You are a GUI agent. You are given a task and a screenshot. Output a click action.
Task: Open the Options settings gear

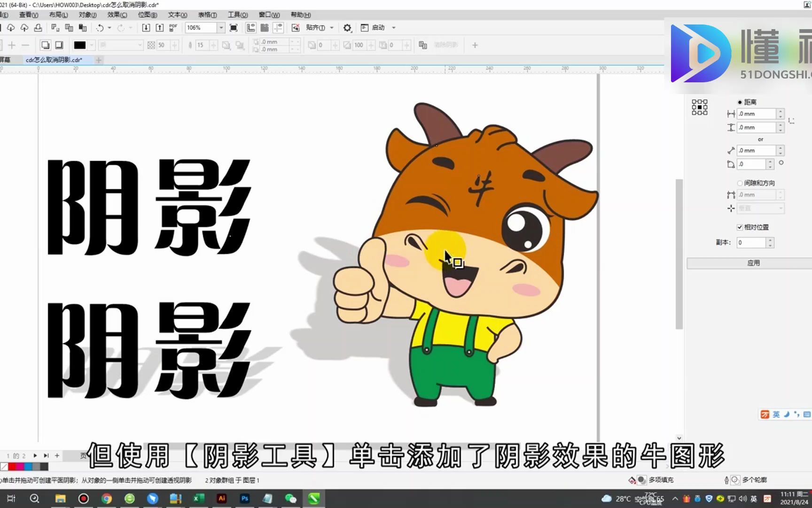[x=347, y=28]
